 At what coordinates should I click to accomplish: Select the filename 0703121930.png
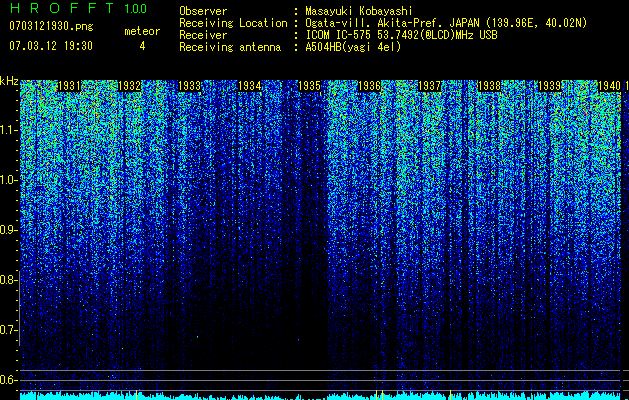tap(51, 26)
